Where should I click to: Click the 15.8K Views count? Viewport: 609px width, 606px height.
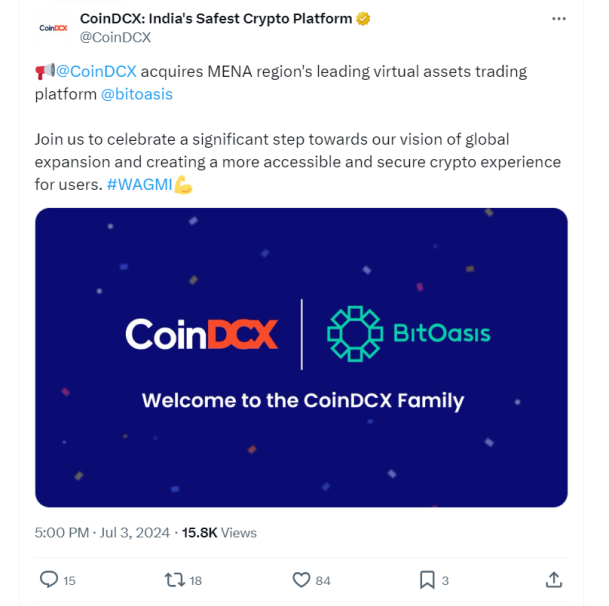219,533
